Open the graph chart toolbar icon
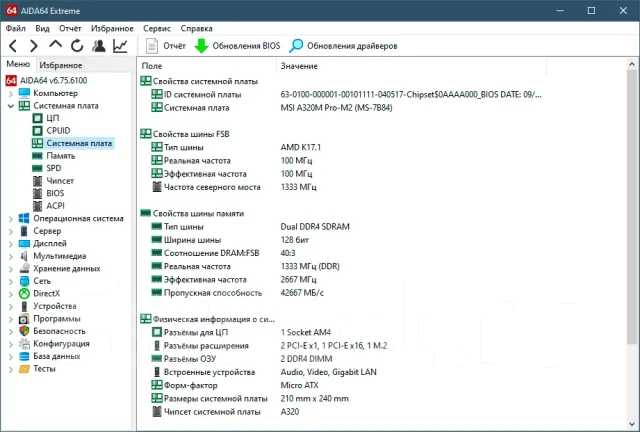 click(120, 46)
